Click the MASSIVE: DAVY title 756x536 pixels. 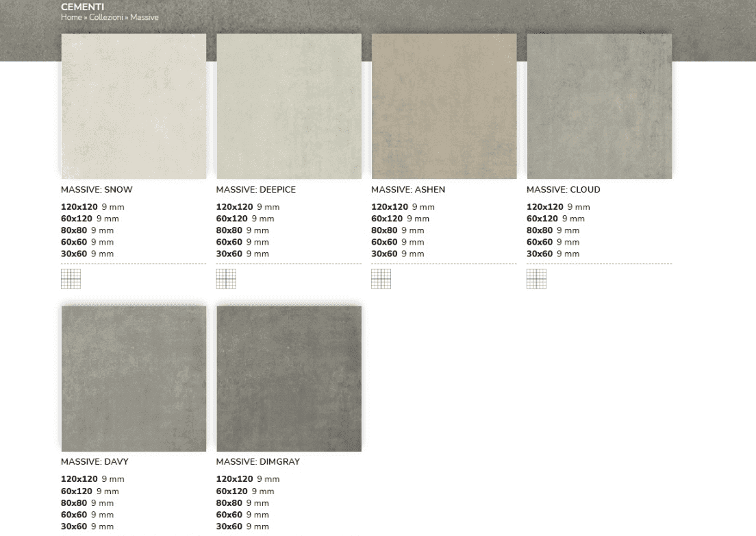point(94,462)
